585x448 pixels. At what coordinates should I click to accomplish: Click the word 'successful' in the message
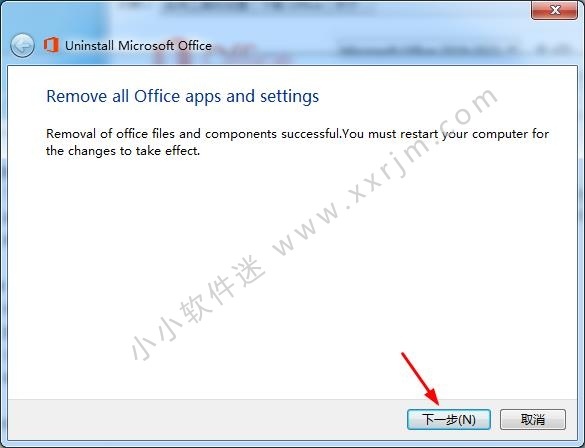click(x=309, y=134)
